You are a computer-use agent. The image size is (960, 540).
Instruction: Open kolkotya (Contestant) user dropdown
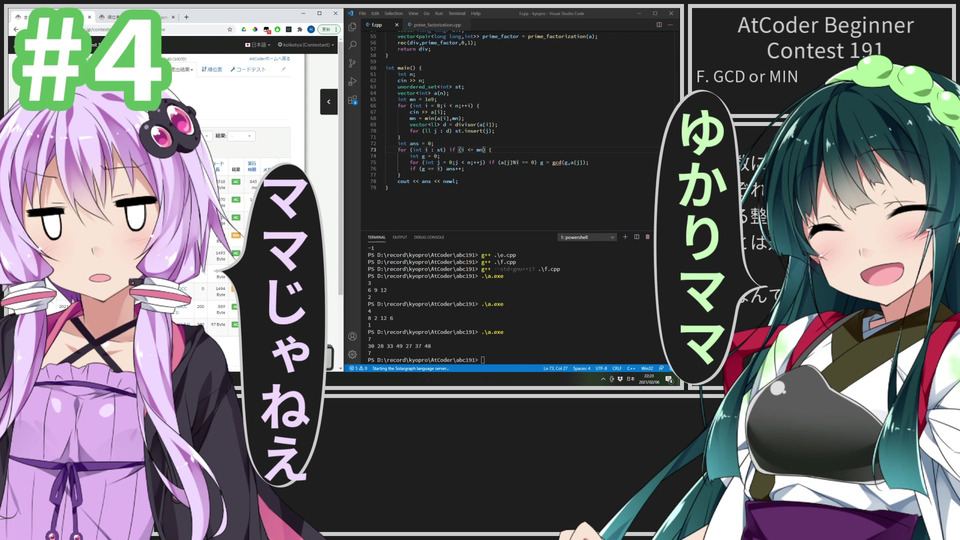(306, 45)
